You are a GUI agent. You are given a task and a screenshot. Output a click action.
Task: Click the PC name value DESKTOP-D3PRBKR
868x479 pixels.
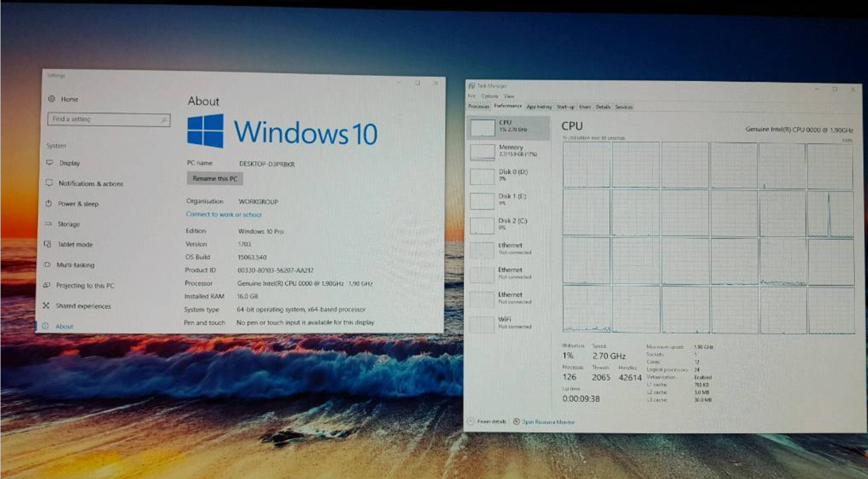click(267, 164)
